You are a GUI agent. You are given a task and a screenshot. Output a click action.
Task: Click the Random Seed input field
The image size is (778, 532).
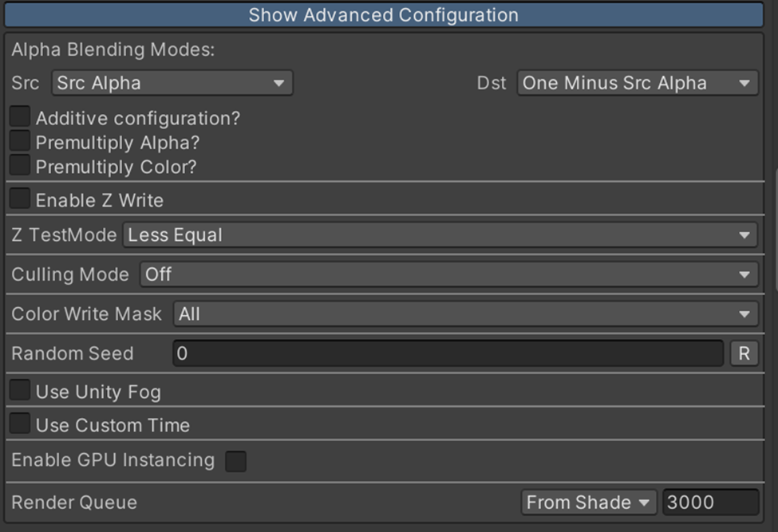point(448,353)
